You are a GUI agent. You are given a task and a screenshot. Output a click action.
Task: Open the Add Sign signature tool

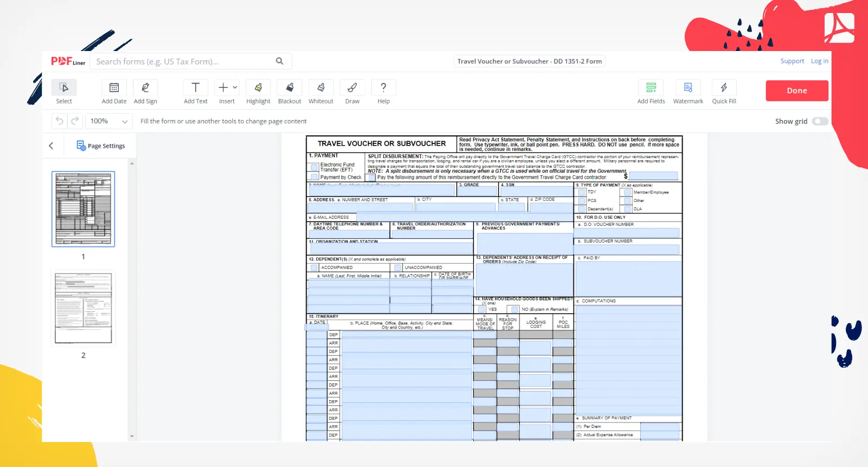[x=145, y=88]
